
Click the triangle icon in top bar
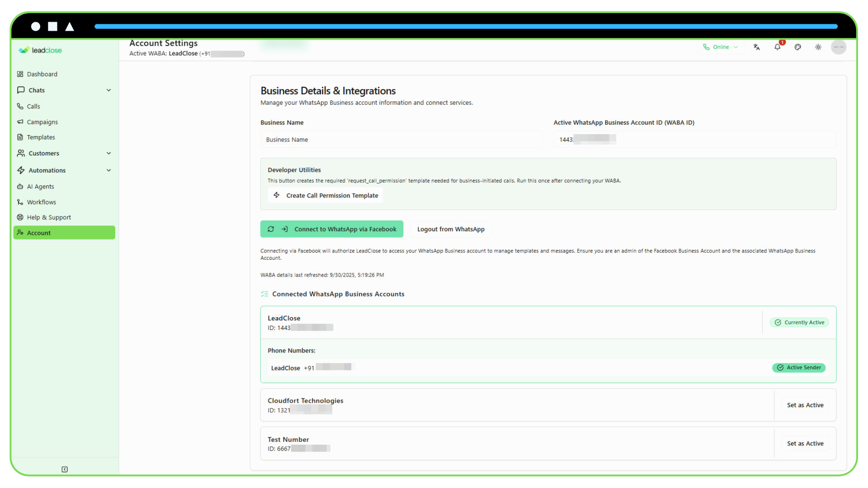70,27
